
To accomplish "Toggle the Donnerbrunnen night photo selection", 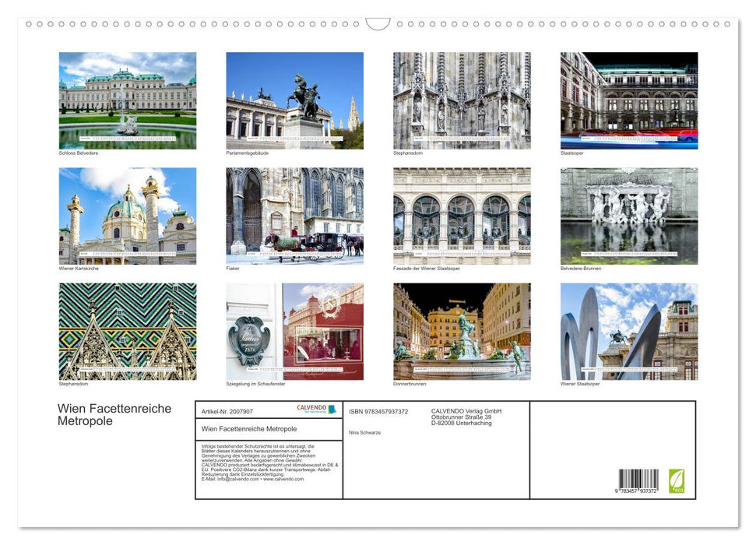I will point(461,330).
